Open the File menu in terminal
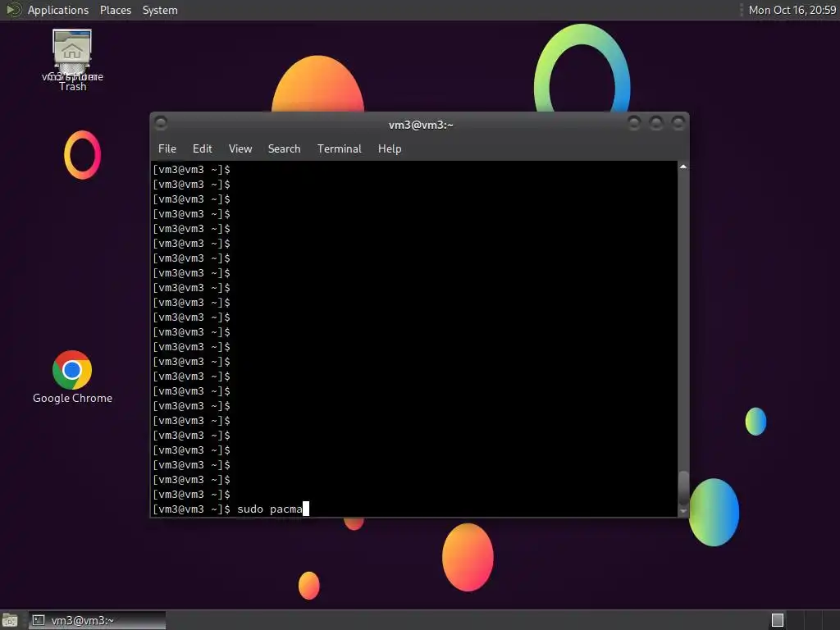Image resolution: width=840 pixels, height=630 pixels. 167,149
